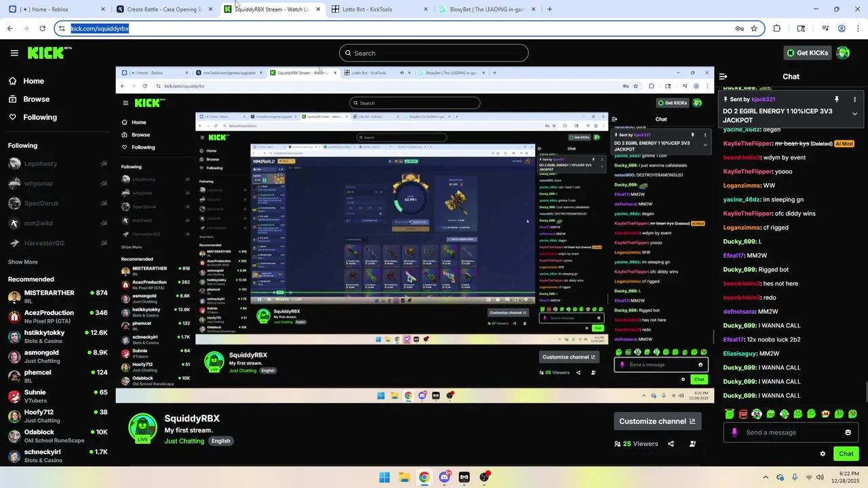Click Send a message field
This screenshot has height=488, width=868.
[x=790, y=432]
